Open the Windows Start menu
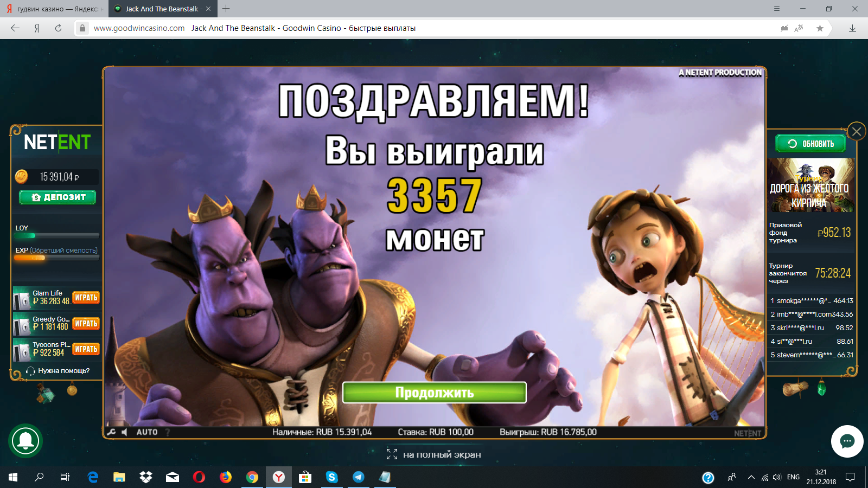 tap(13, 477)
